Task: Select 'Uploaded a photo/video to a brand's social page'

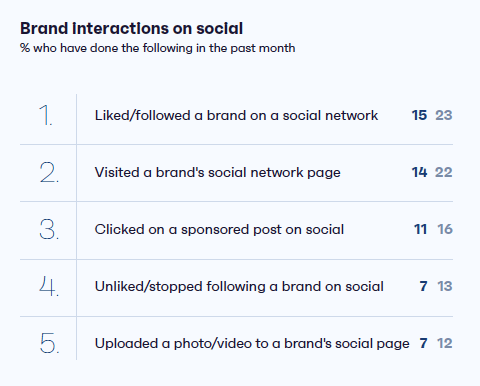Action: click(252, 344)
